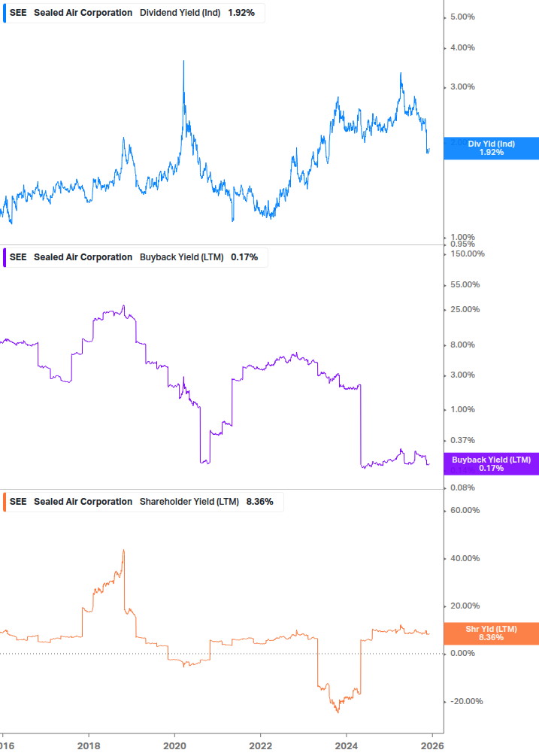This screenshot has width=539, height=756.
Task: Click the 60.00% y-axis label
Action: tap(465, 511)
